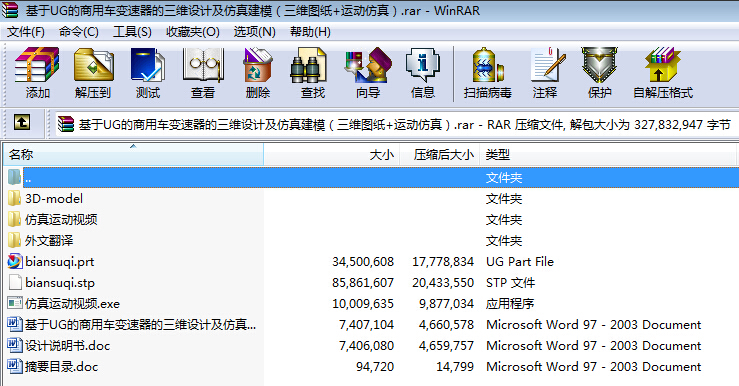Select the 3D-model folder name
Viewport: 739px width, 386px height.
coord(54,198)
